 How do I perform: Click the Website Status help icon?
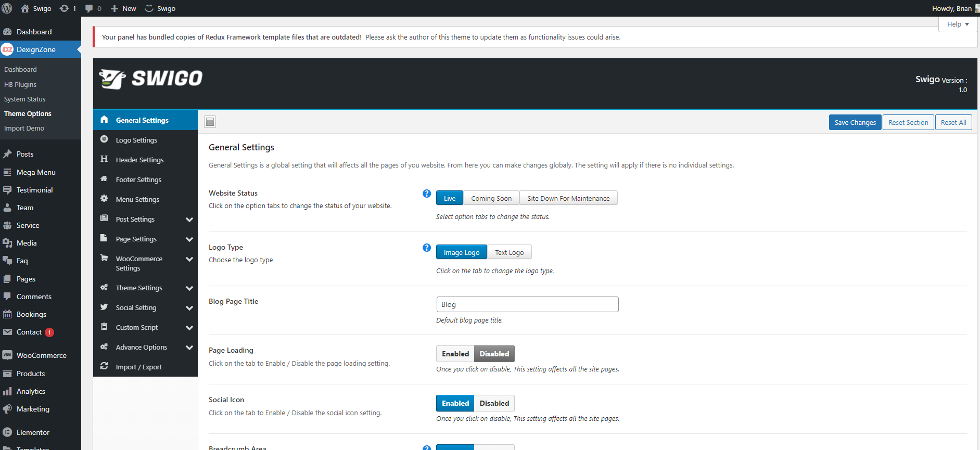pyautogui.click(x=427, y=194)
